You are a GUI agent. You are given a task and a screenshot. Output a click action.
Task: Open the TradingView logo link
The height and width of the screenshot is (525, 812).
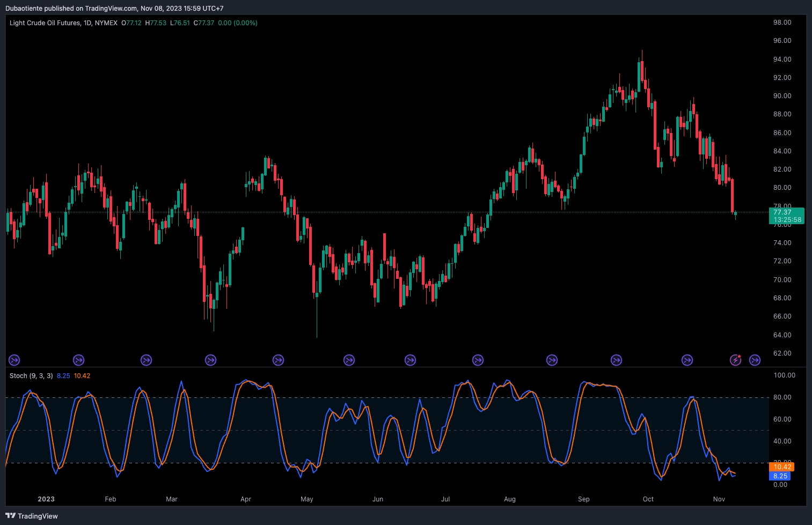(32, 516)
